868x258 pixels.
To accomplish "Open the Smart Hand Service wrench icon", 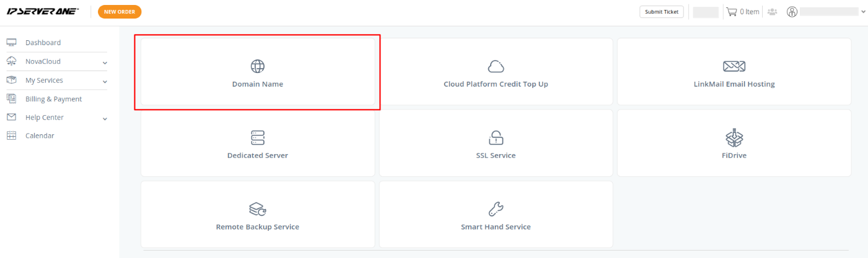I will tap(496, 209).
